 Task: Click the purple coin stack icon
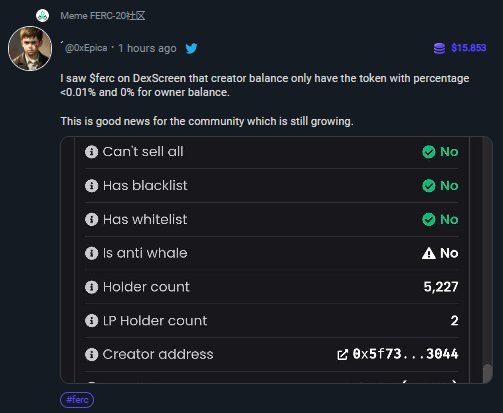coord(439,48)
